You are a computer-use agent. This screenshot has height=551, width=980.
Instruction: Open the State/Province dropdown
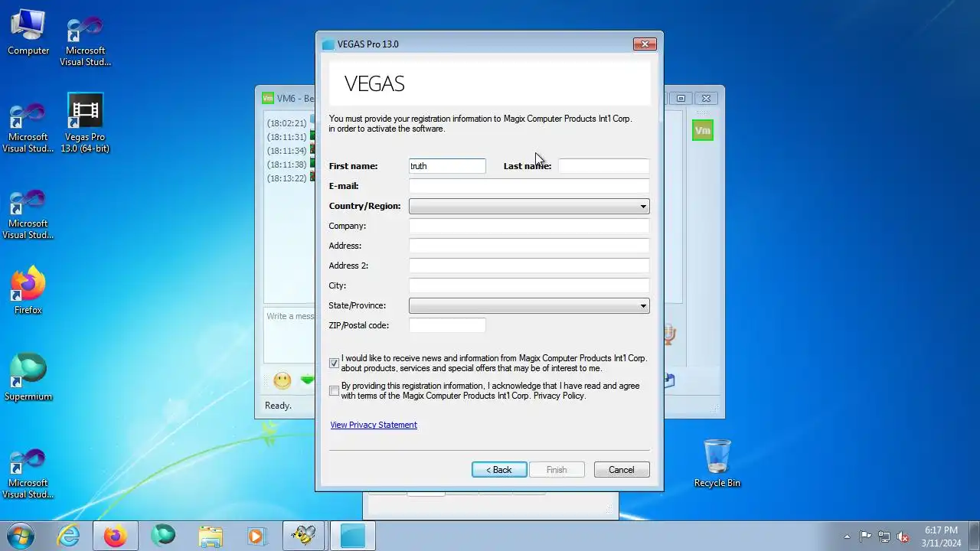coord(529,305)
